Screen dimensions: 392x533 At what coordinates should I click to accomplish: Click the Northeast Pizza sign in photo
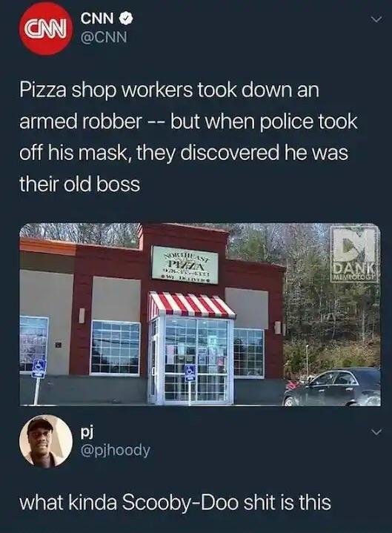pyautogui.click(x=185, y=265)
